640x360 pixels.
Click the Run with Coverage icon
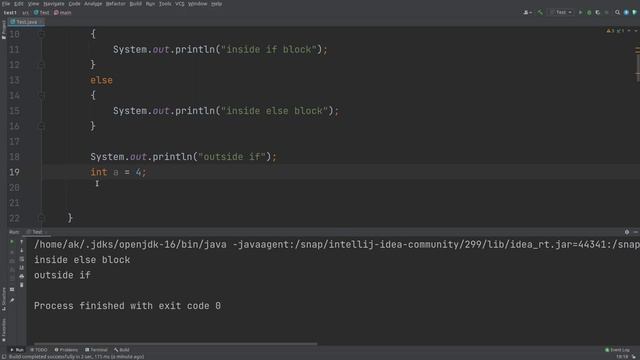pyautogui.click(x=598, y=13)
